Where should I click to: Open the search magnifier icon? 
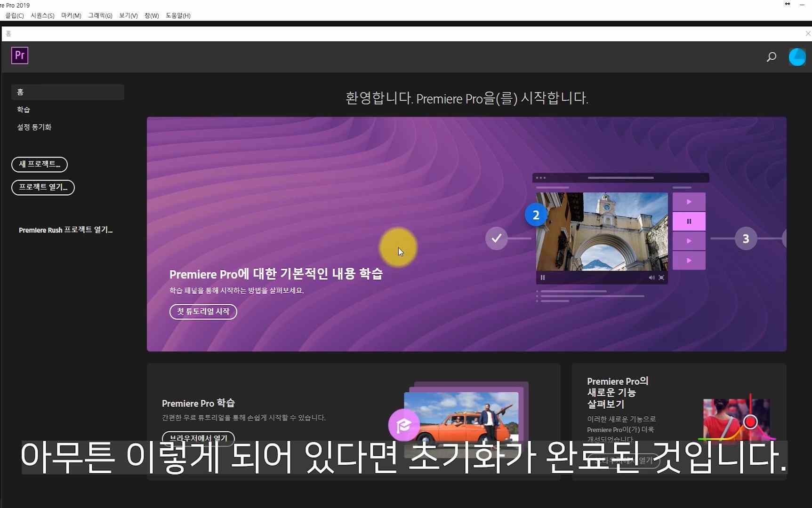[x=771, y=57]
